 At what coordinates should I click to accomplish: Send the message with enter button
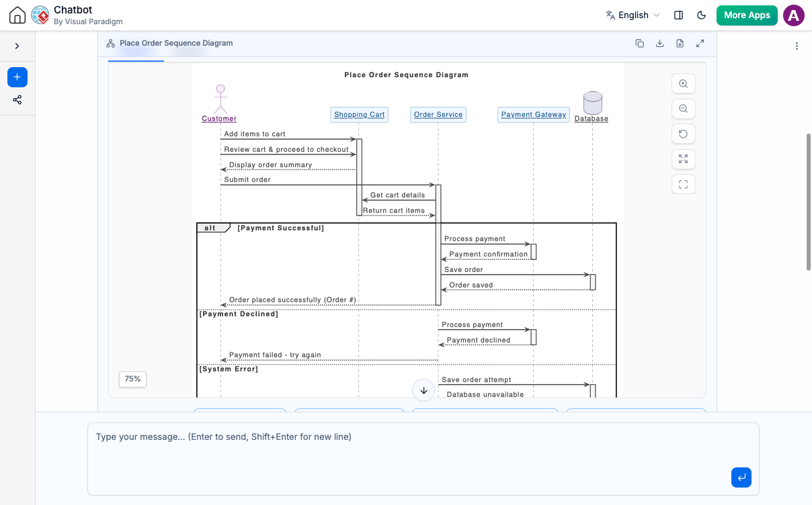click(x=741, y=477)
